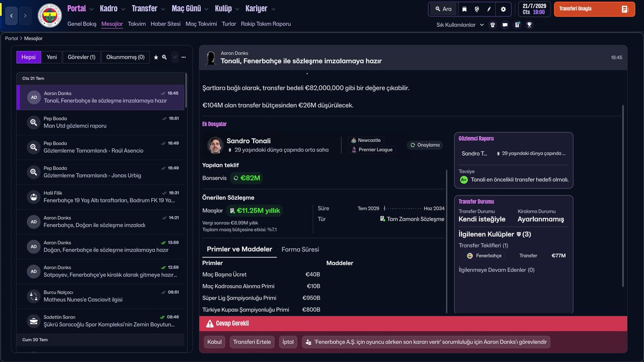Expand the Kadro menu dropdown

(x=123, y=9)
